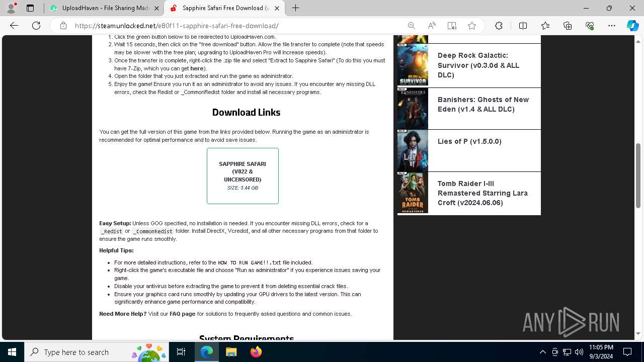This screenshot has width=644, height=362.
Task: View site information lock icon
Action: point(63,26)
